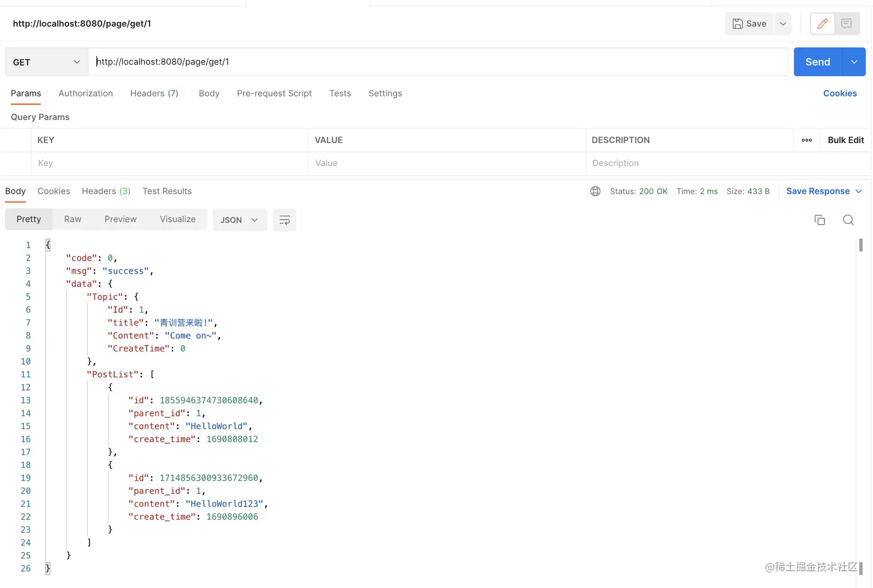Click the create_time 1690896006 value

click(232, 517)
